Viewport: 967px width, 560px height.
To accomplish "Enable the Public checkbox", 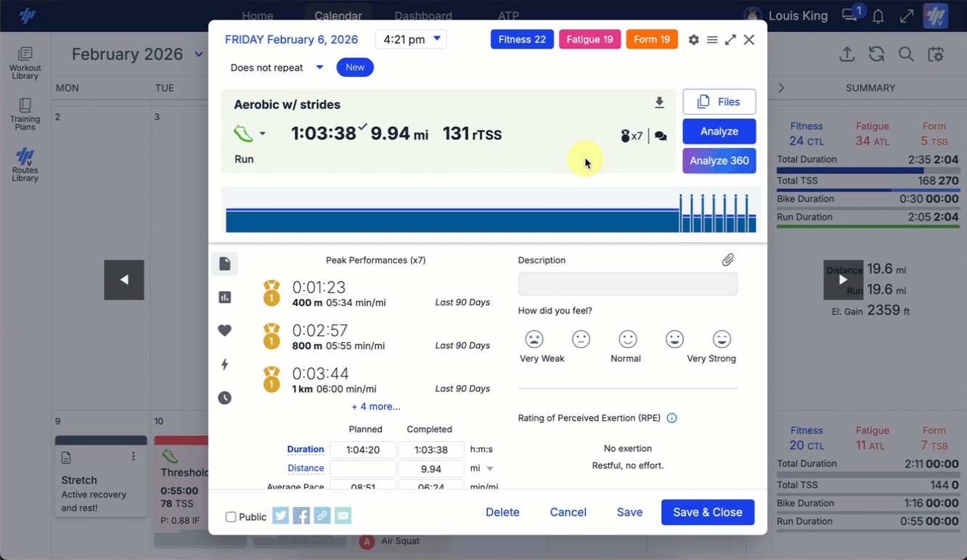I will (x=231, y=517).
